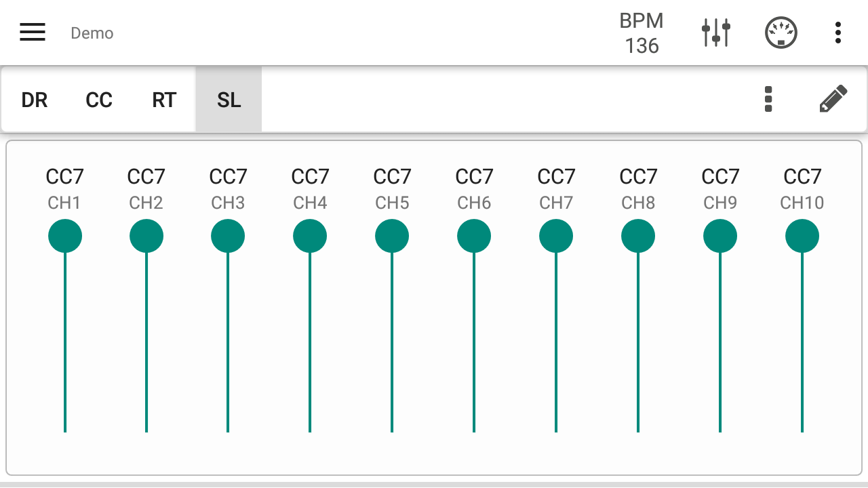Viewport: 868px width, 488px height.
Task: Click the Demo project title
Action: point(92,33)
